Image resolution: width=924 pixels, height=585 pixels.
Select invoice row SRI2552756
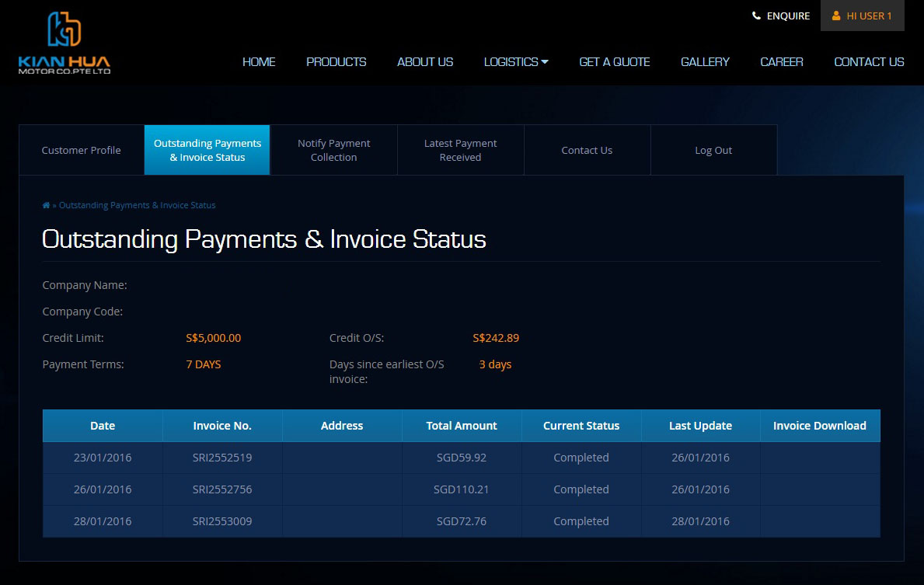tap(222, 489)
